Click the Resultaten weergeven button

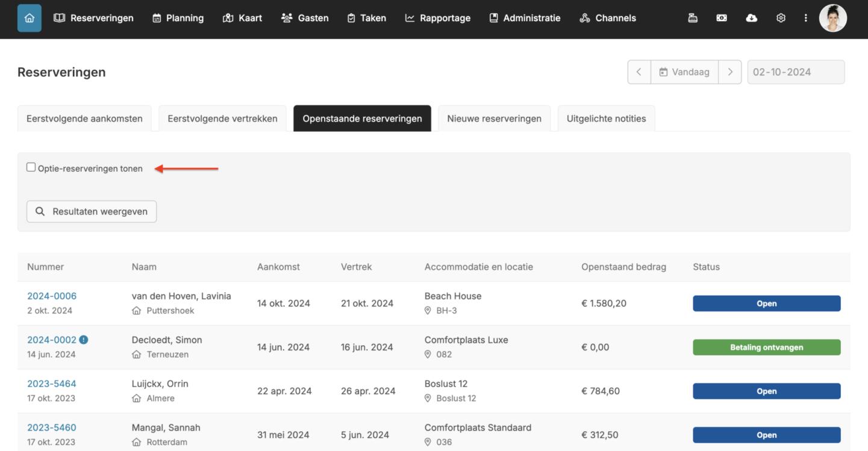point(92,211)
